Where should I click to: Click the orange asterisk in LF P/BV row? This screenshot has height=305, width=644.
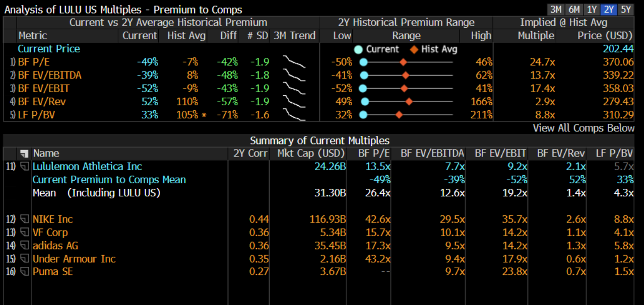204,115
